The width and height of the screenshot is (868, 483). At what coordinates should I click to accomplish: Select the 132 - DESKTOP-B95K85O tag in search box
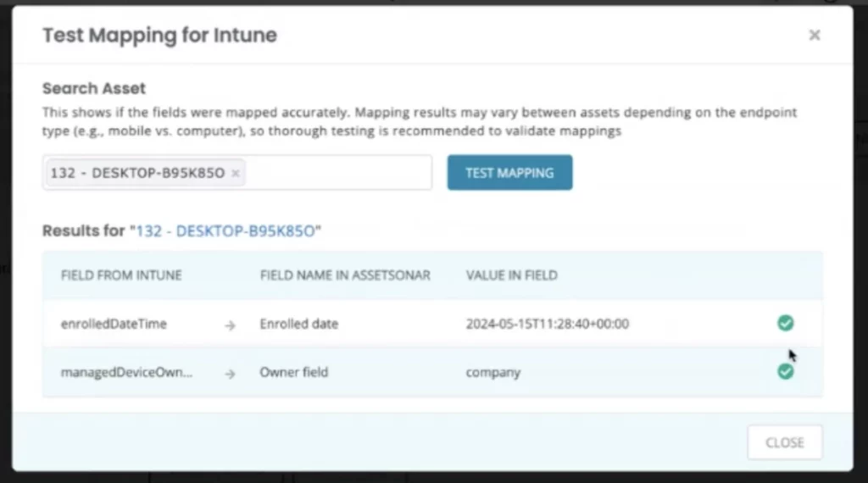(137, 173)
